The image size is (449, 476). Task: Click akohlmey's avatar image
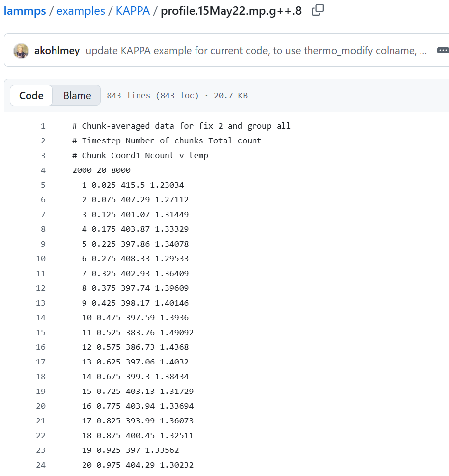point(21,51)
